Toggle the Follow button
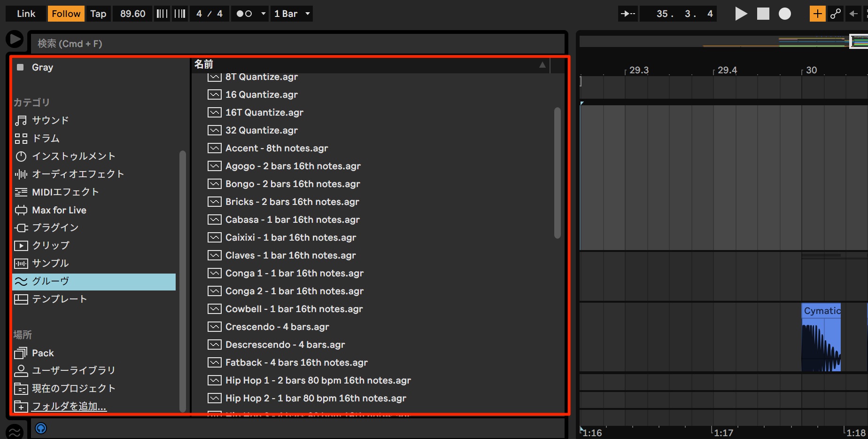 [66, 14]
